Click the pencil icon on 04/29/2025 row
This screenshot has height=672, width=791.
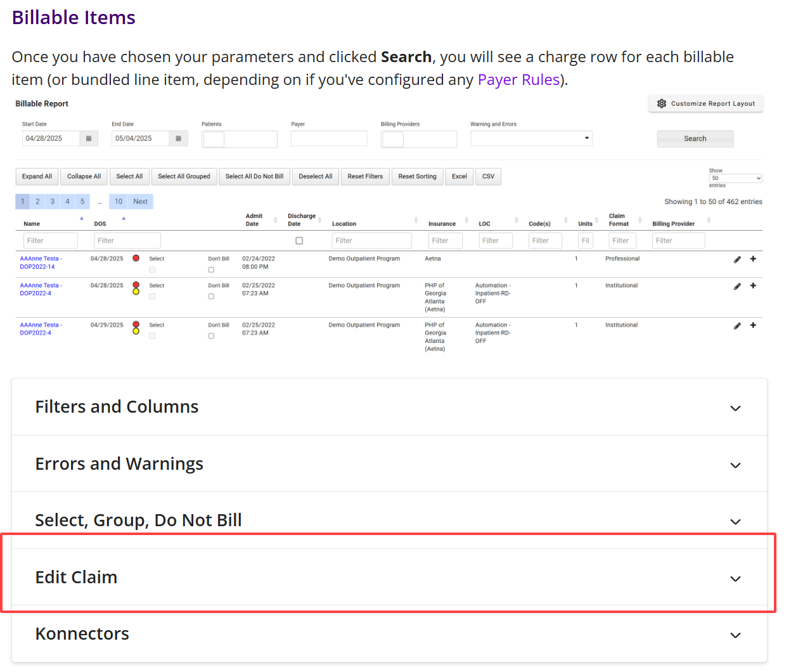(737, 326)
